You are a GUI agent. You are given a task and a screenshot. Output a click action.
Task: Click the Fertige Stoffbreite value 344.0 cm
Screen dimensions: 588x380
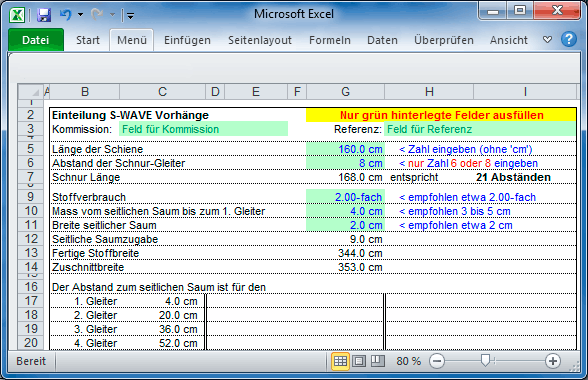pos(360,253)
